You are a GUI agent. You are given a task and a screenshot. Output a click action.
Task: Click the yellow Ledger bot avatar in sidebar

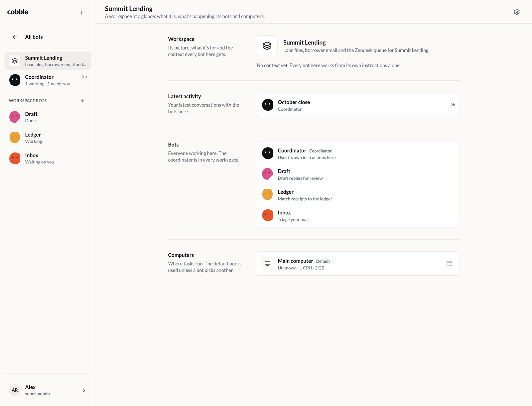15,138
